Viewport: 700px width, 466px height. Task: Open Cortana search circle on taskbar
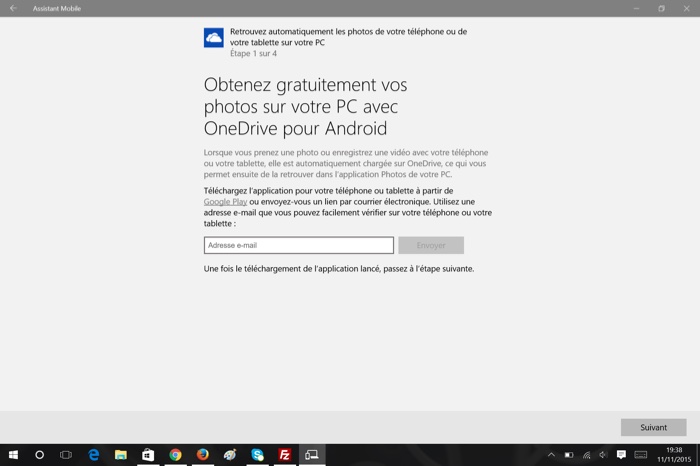39,455
